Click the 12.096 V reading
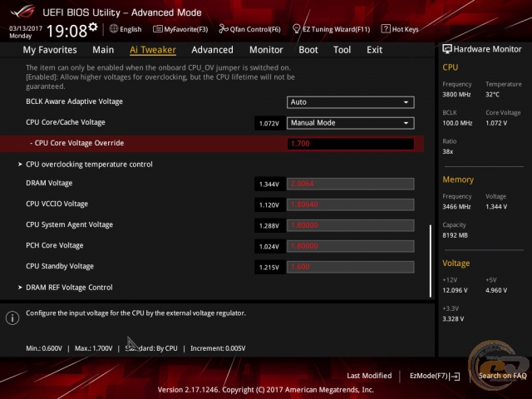The height and width of the screenshot is (399, 532). click(455, 290)
